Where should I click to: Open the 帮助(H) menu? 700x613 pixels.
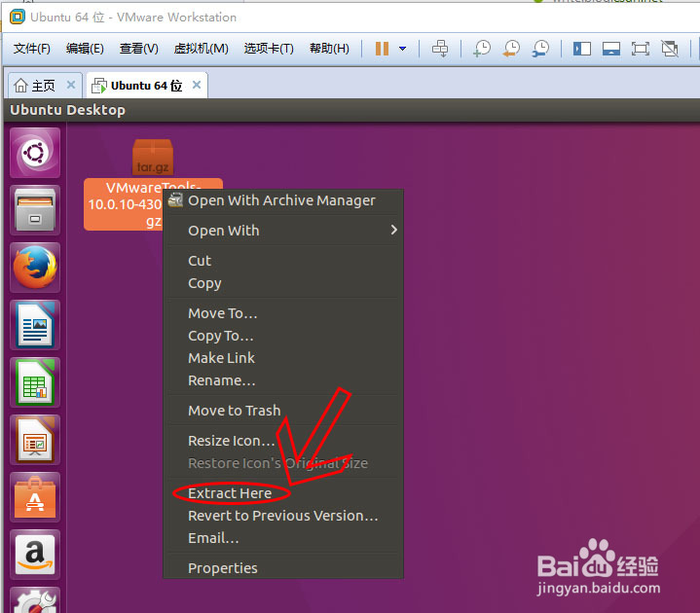pos(329,49)
